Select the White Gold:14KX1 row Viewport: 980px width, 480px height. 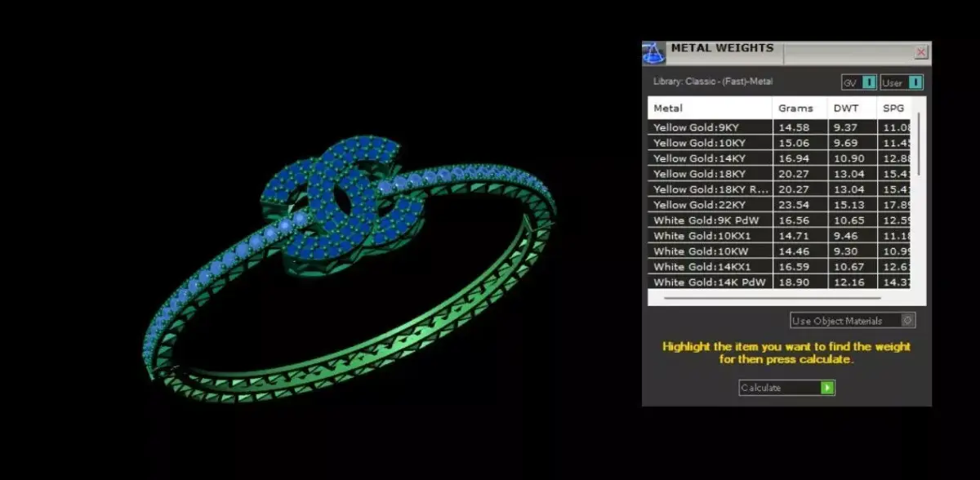[779, 267]
